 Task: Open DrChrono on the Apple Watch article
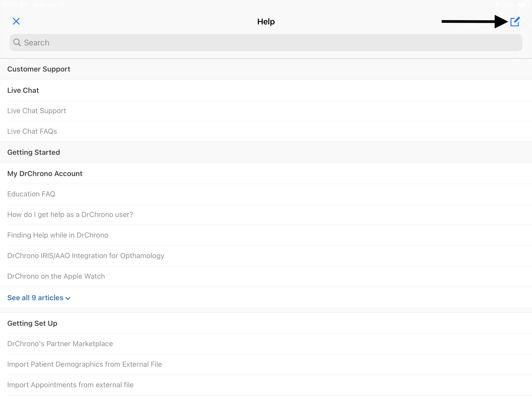[266, 276]
